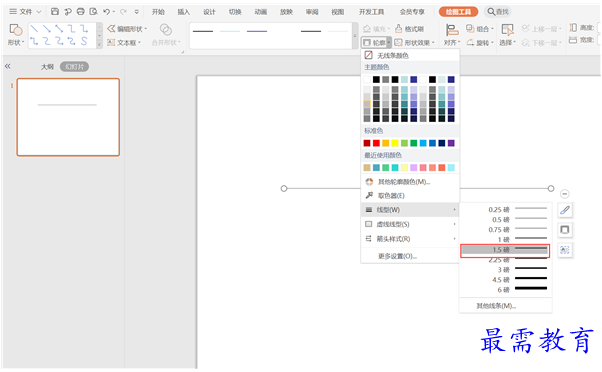Expand 文本框 text box dropdown
The height and width of the screenshot is (372, 602).
(139, 43)
